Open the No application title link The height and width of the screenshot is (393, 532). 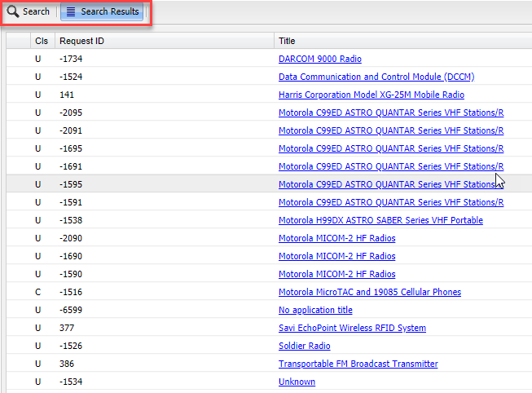point(315,310)
